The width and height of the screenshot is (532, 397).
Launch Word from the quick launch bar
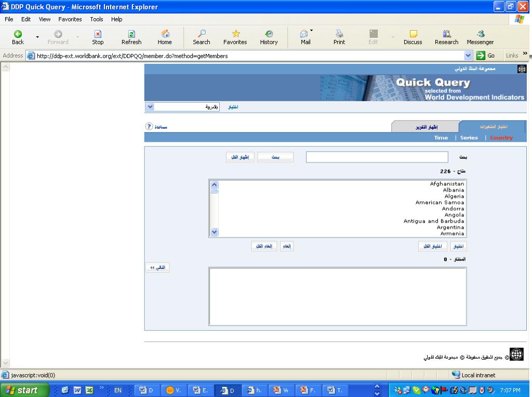click(77, 390)
